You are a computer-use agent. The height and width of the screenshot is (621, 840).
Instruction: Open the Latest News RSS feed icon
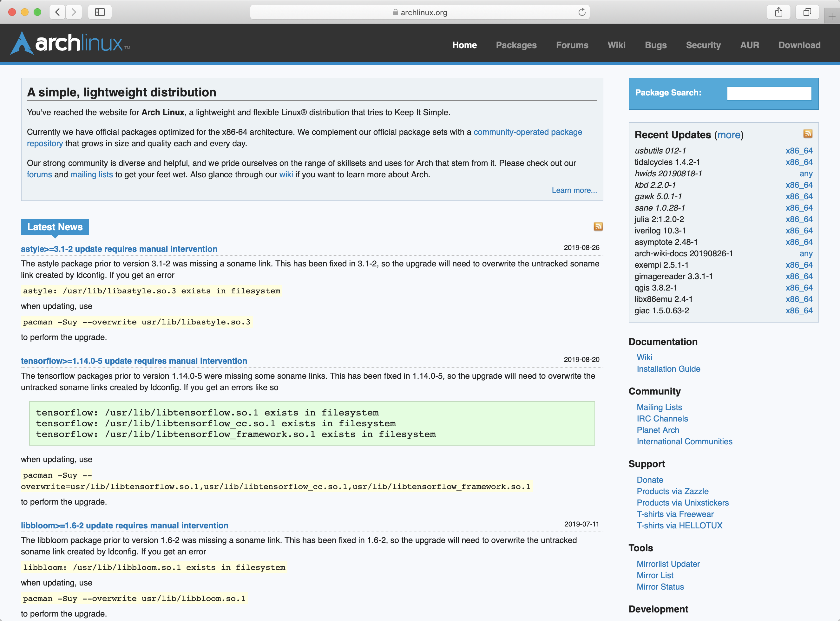(x=598, y=226)
